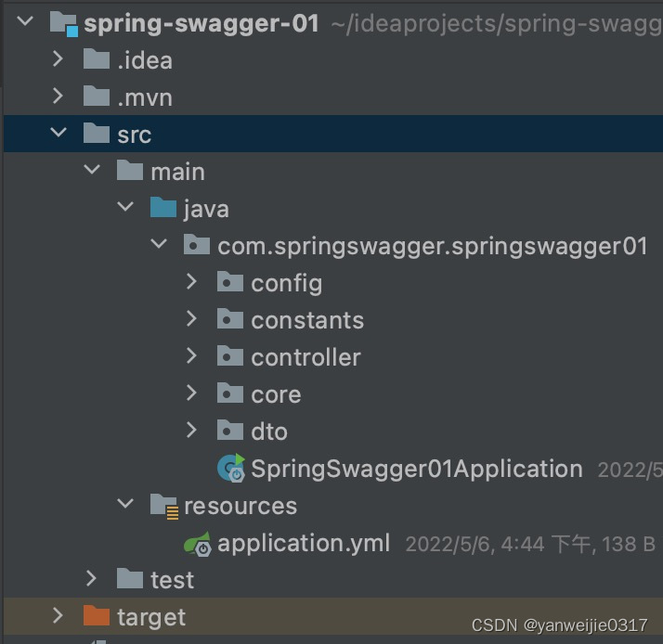Click the resources folder icon
The width and height of the screenshot is (663, 644).
[x=164, y=506]
